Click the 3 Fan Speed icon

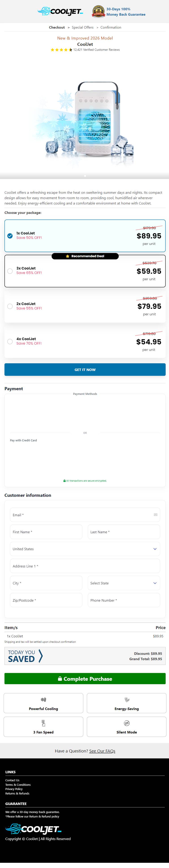(43, 723)
